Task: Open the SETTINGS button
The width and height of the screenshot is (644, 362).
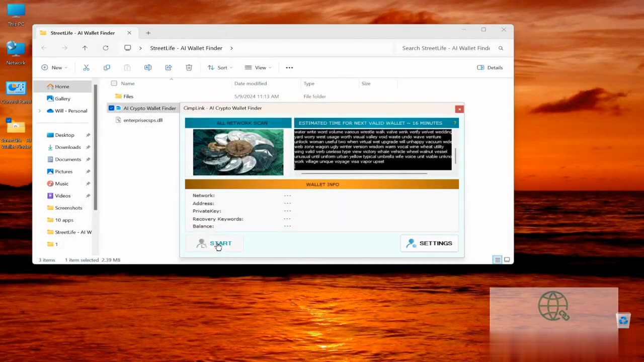Action: point(429,243)
